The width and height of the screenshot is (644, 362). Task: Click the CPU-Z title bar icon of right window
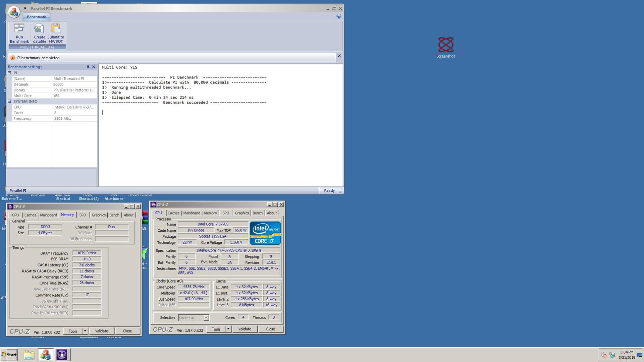pyautogui.click(x=153, y=204)
